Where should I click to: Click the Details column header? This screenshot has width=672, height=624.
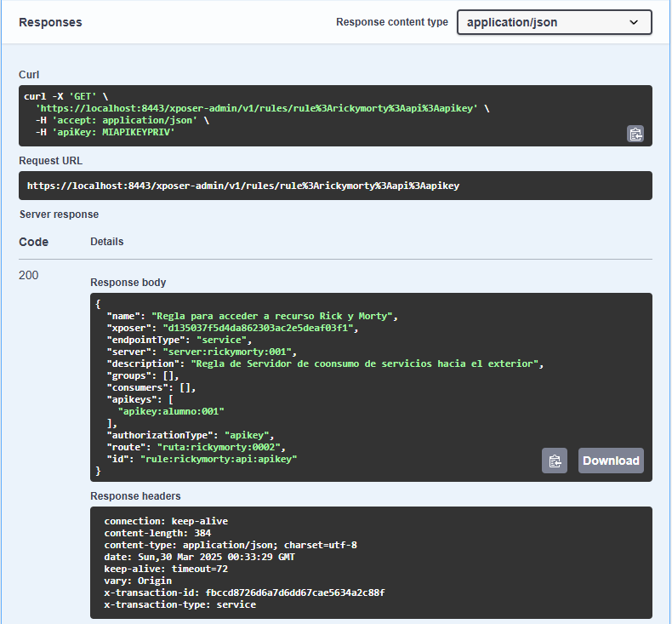tap(107, 242)
